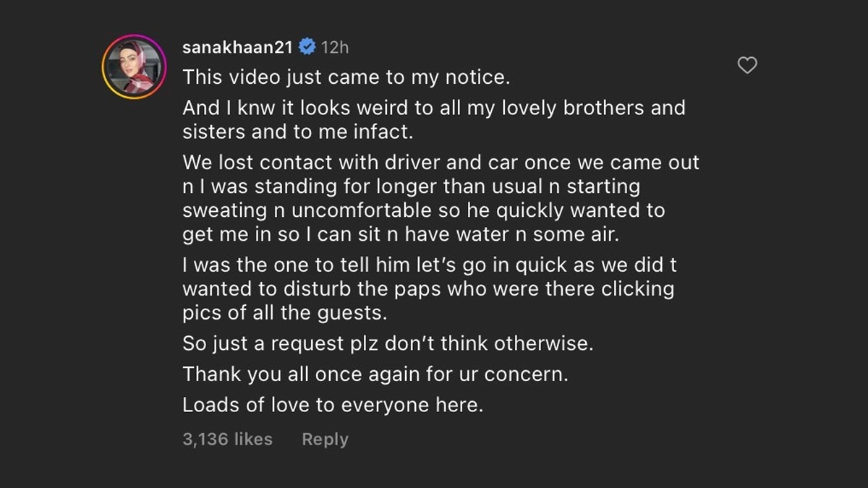
Task: Click the line starting "sweating n uncomfortable"
Action: 423,210
